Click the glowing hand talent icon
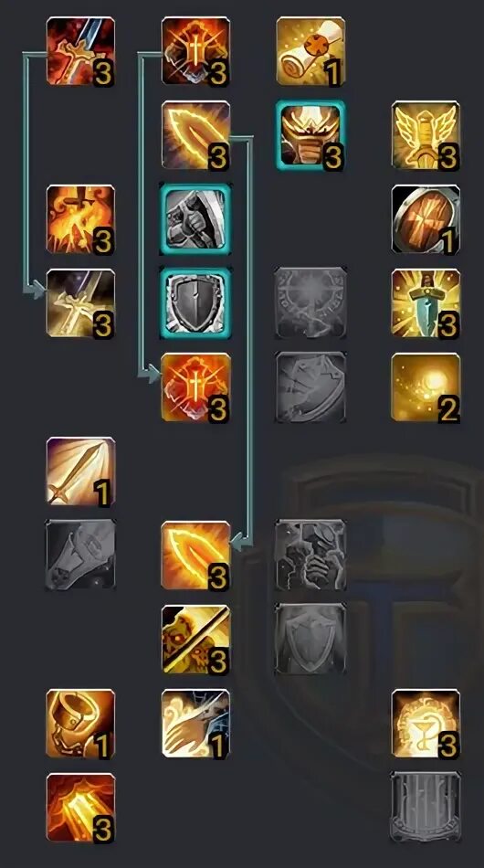This screenshot has width=484, height=868. [x=195, y=724]
